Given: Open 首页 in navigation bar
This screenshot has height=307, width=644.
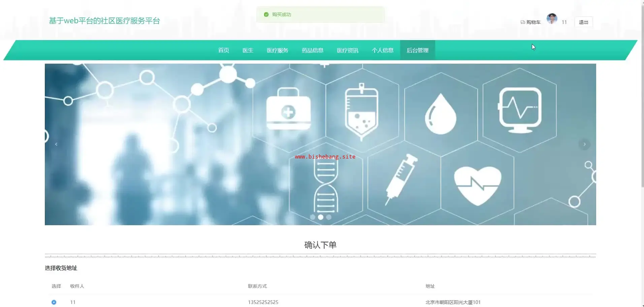Looking at the screenshot, I should pyautogui.click(x=224, y=50).
